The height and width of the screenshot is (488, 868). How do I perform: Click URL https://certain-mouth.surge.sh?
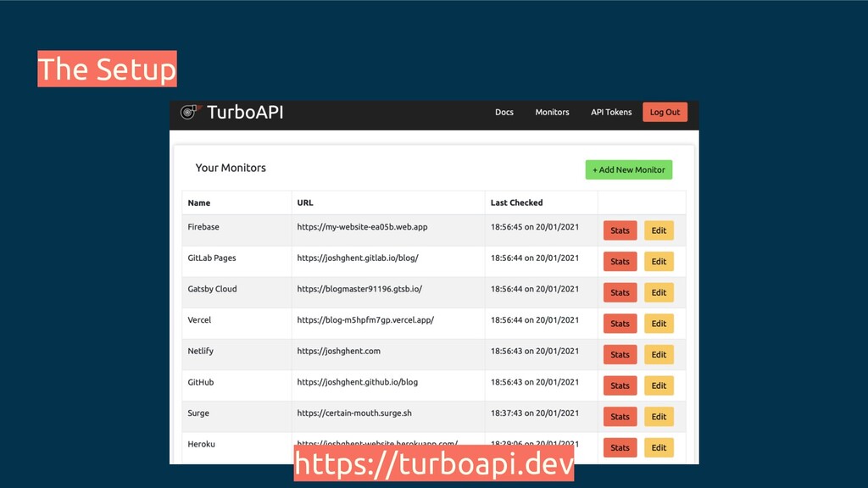coord(354,413)
